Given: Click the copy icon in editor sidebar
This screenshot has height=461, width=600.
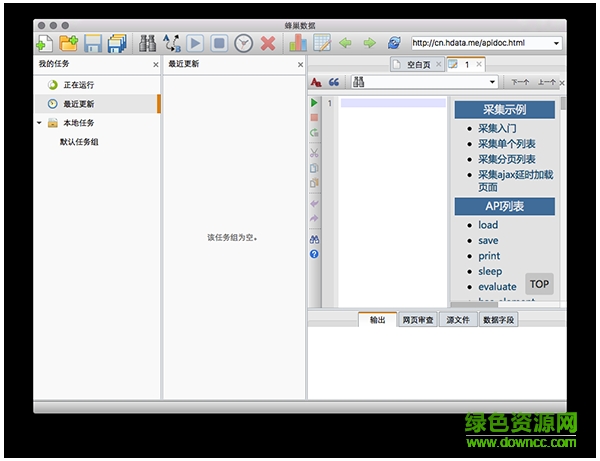Looking at the screenshot, I should coord(314,168).
